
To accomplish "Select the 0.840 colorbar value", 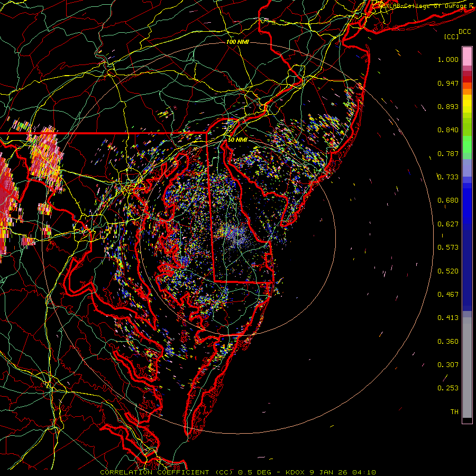I will 448,130.
